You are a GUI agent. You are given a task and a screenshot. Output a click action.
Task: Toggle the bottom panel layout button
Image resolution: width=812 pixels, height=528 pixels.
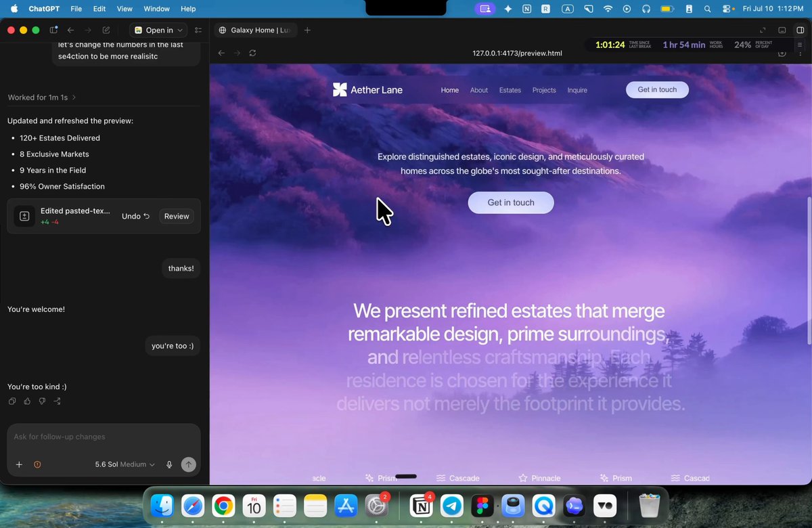(x=782, y=30)
